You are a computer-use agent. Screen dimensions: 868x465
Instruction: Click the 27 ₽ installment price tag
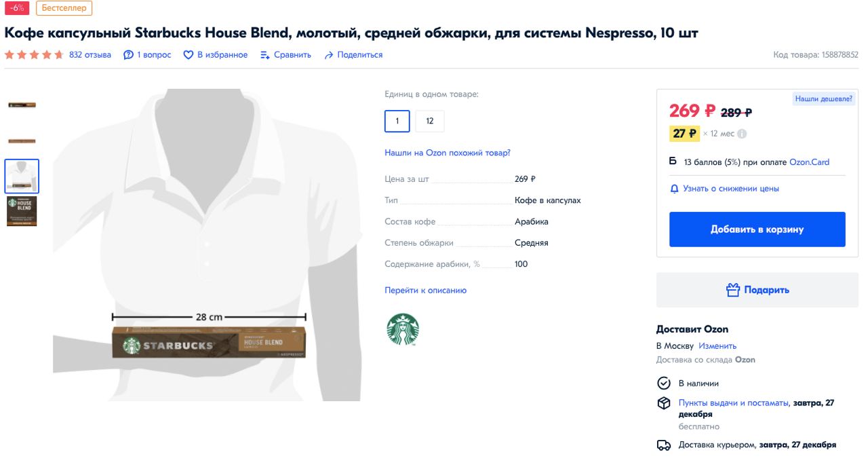pyautogui.click(x=684, y=134)
